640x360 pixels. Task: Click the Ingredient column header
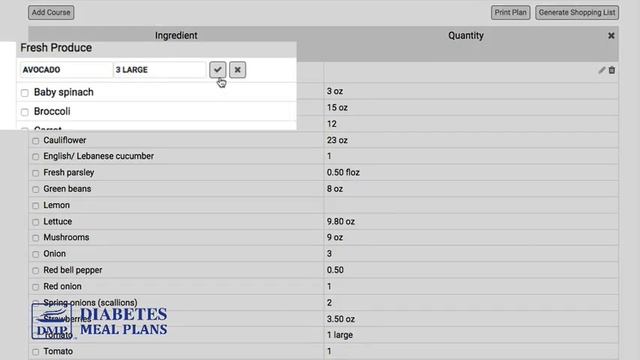click(x=176, y=36)
